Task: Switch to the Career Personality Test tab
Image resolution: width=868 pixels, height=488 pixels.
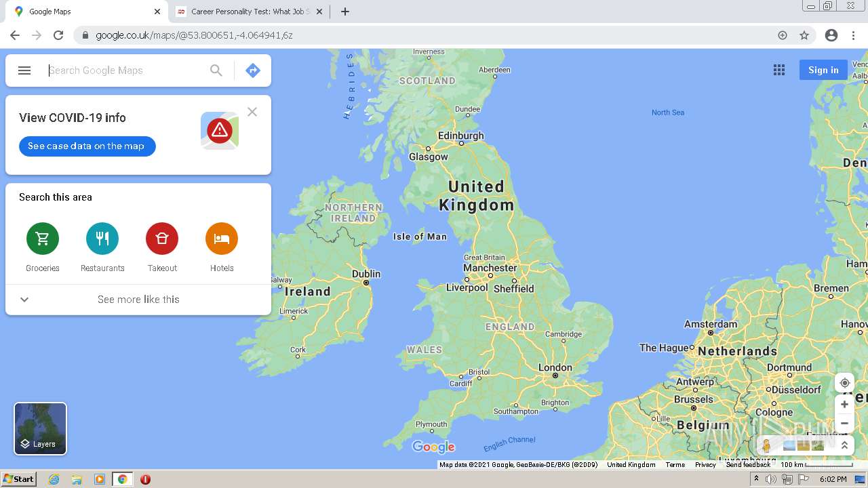Action: (x=251, y=12)
